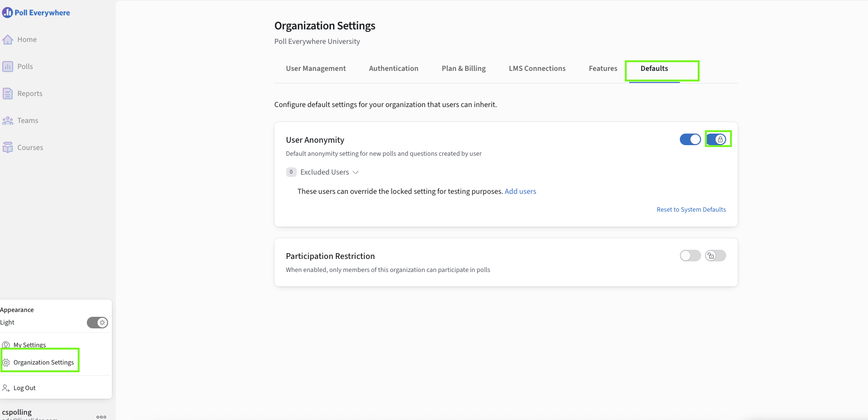868x420 pixels.
Task: Click the Poll Everywhere logo icon
Action: [7, 13]
